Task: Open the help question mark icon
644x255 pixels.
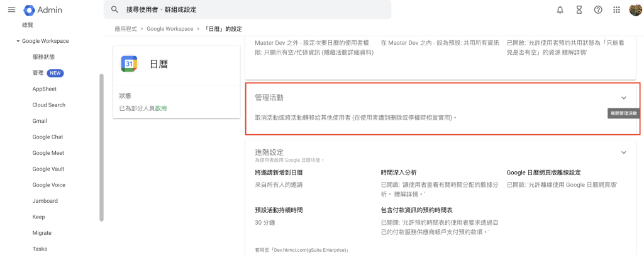Action: click(x=598, y=10)
